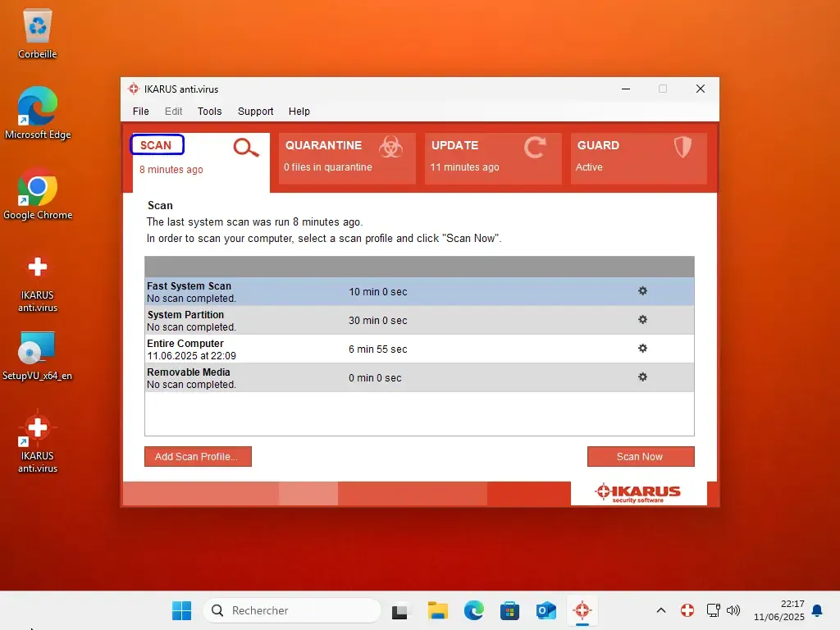Select the System Partition profile
The height and width of the screenshot is (630, 840).
click(419, 321)
